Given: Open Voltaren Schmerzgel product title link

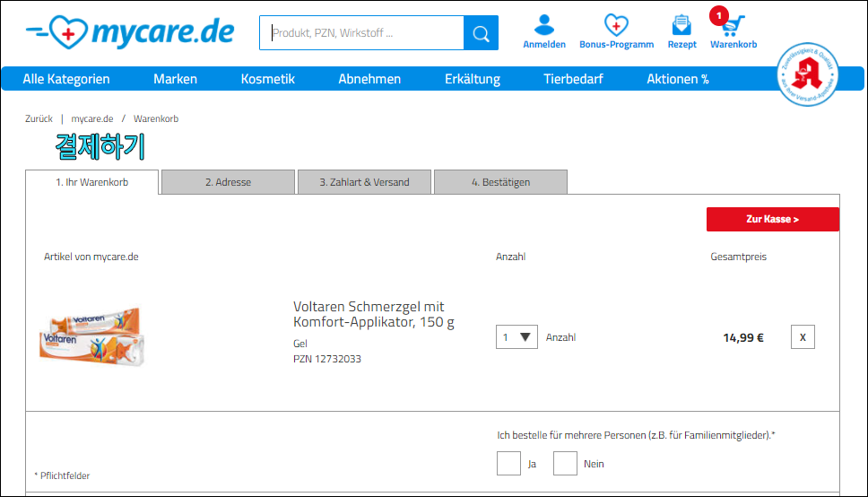Looking at the screenshot, I should coord(374,314).
